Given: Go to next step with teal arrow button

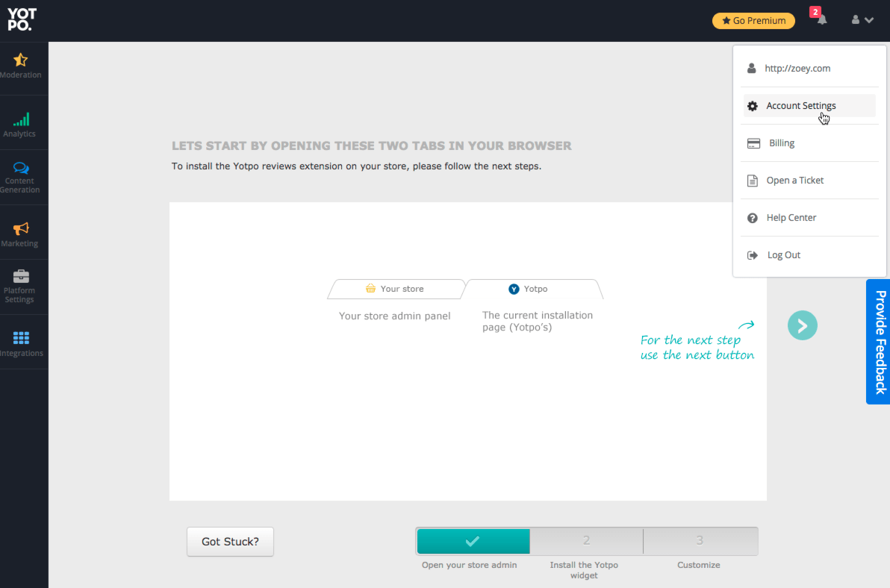Looking at the screenshot, I should (x=803, y=325).
